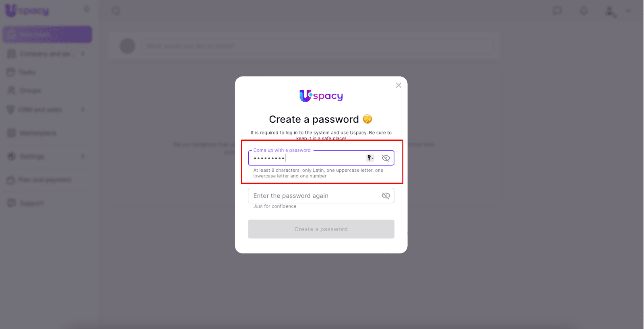Click the Create a password button

[321, 229]
